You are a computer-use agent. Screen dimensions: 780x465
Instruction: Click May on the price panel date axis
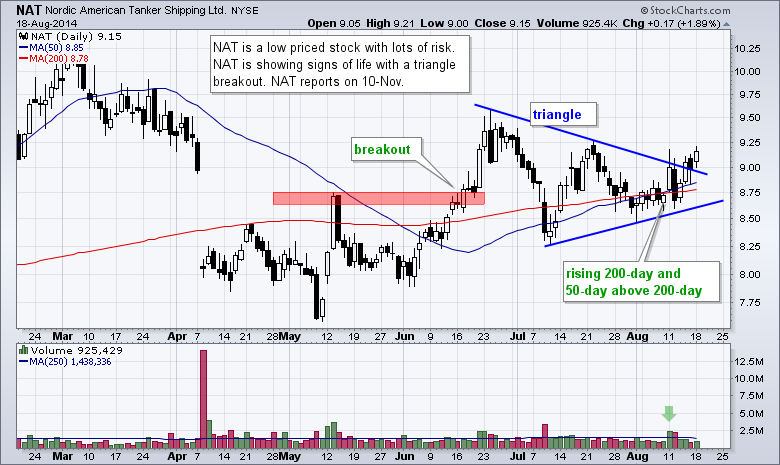tap(290, 336)
